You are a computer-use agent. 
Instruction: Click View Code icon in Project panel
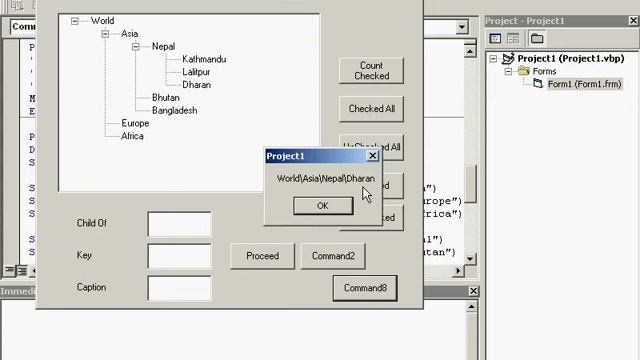495,39
